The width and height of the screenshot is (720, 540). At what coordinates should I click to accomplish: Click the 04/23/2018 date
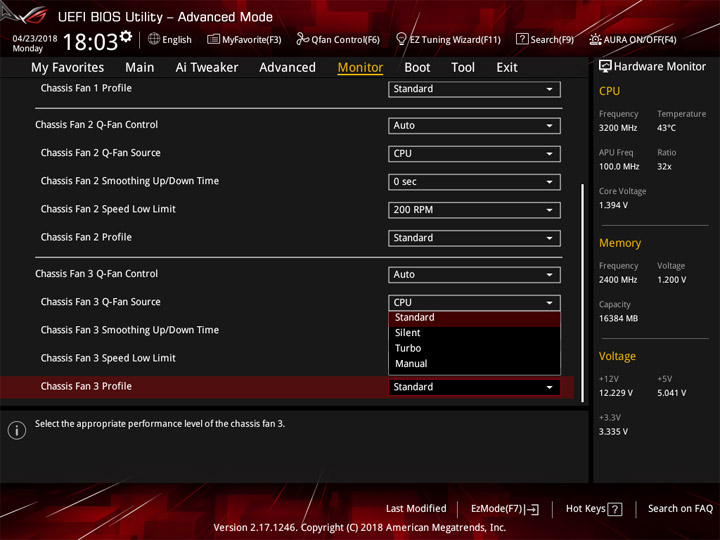[x=35, y=39]
